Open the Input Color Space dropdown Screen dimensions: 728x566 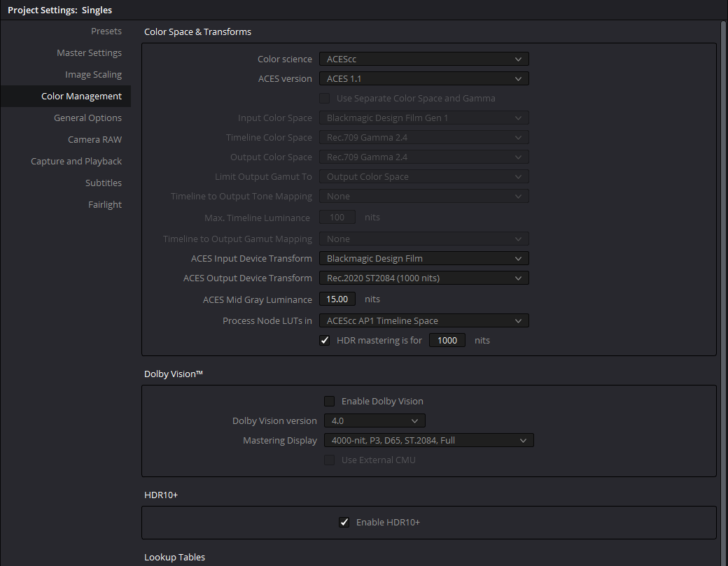424,118
